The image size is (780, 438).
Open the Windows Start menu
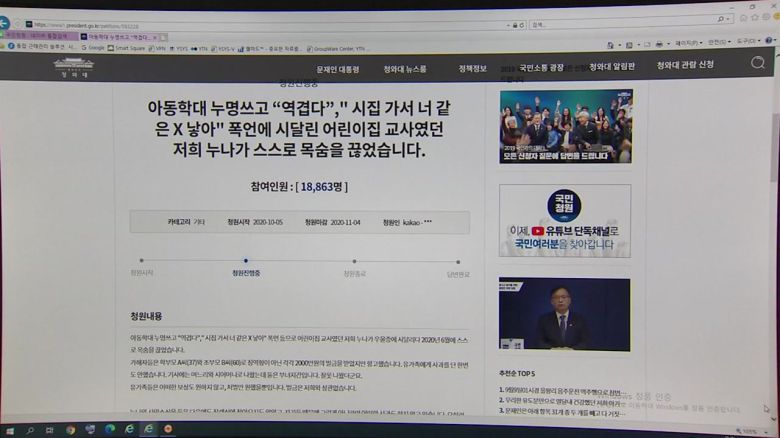[x=11, y=429]
